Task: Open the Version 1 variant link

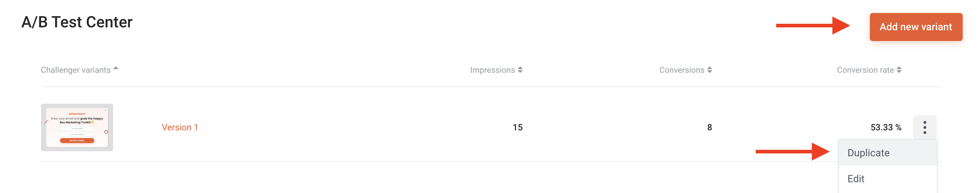Action: 180,127
